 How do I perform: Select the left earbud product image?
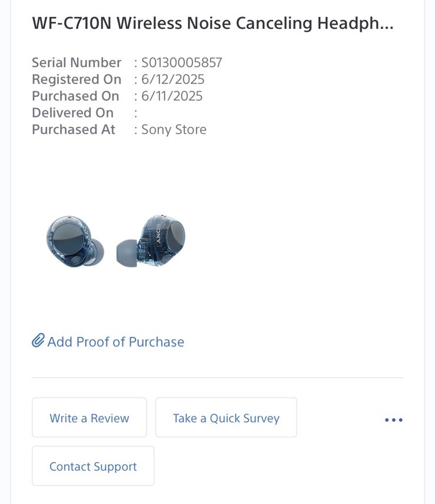(75, 241)
